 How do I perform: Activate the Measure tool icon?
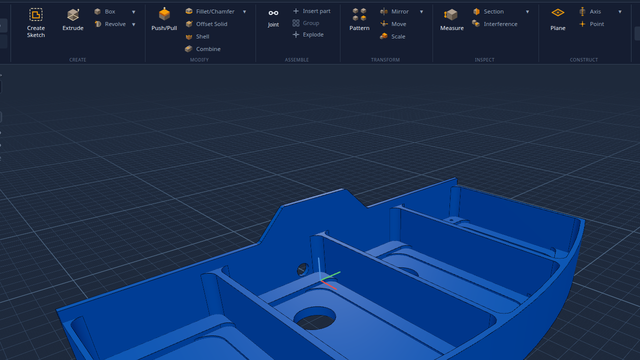tap(451, 15)
